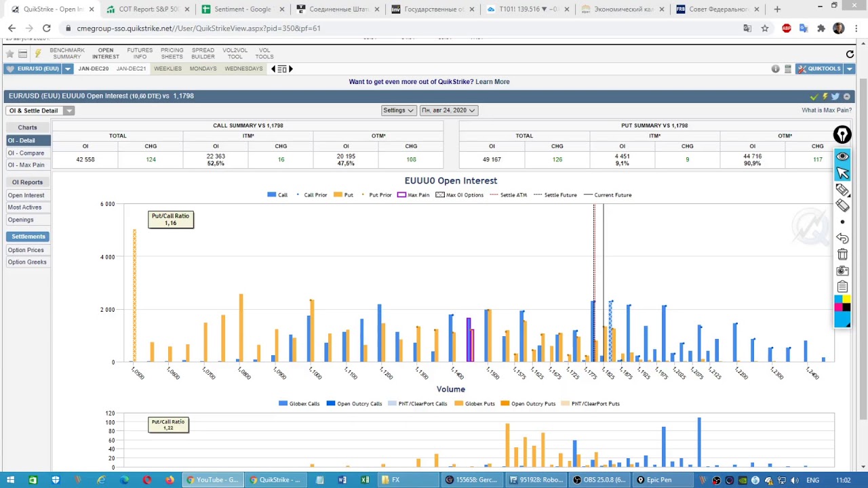868x488 pixels.
Task: Select the WEEKLIES expiration group
Action: click(x=167, y=69)
